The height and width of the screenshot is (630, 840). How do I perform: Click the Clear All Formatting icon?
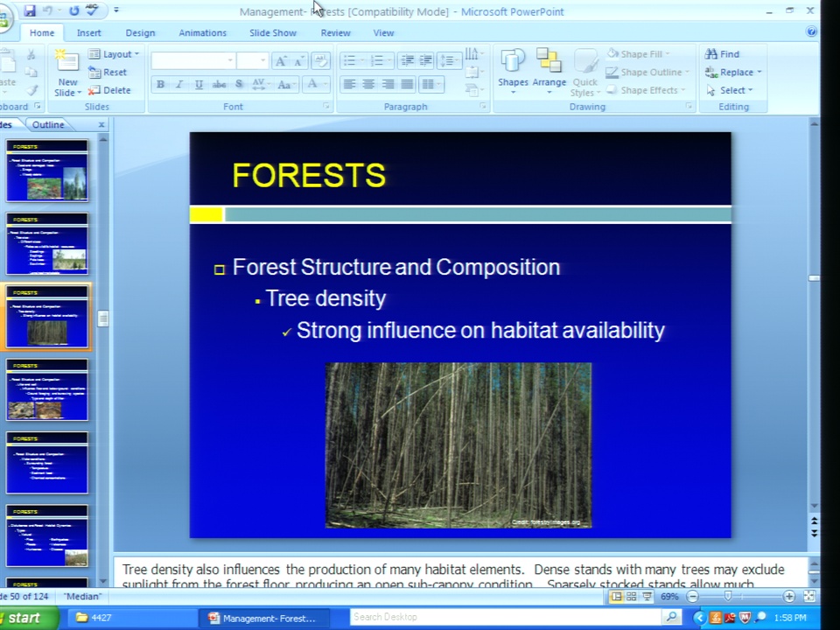[321, 61]
